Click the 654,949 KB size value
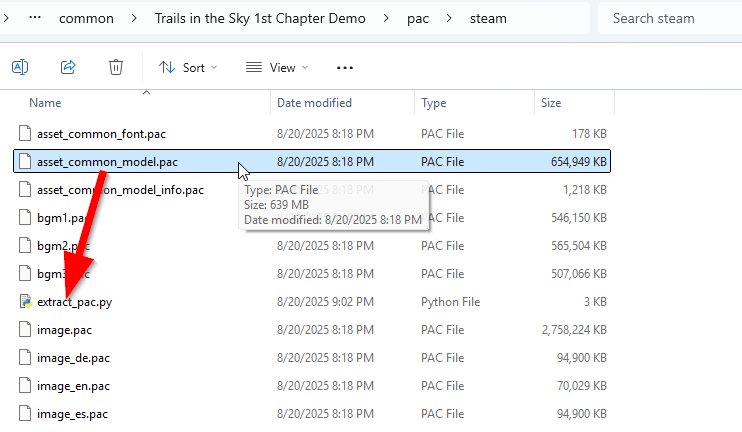 click(578, 162)
